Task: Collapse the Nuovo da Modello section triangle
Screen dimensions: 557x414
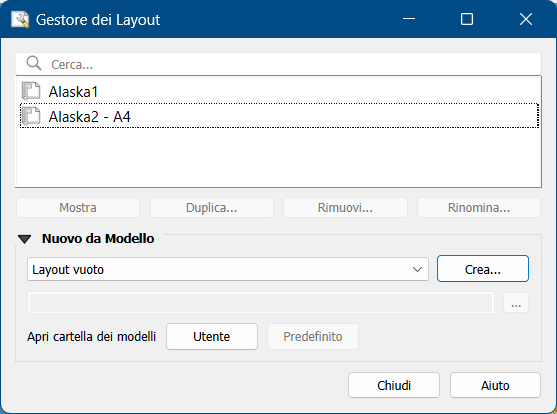Action: click(25, 239)
